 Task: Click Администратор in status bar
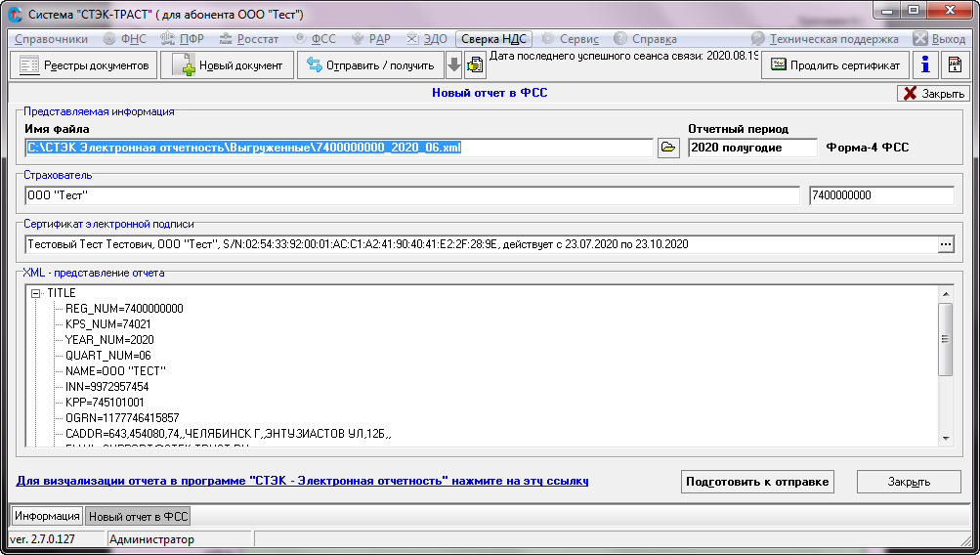(x=151, y=539)
